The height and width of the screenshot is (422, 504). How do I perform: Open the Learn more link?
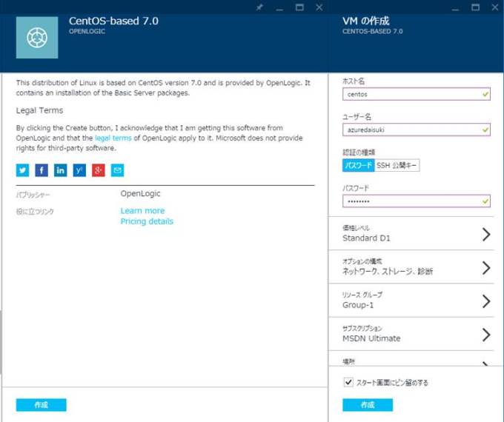142,211
